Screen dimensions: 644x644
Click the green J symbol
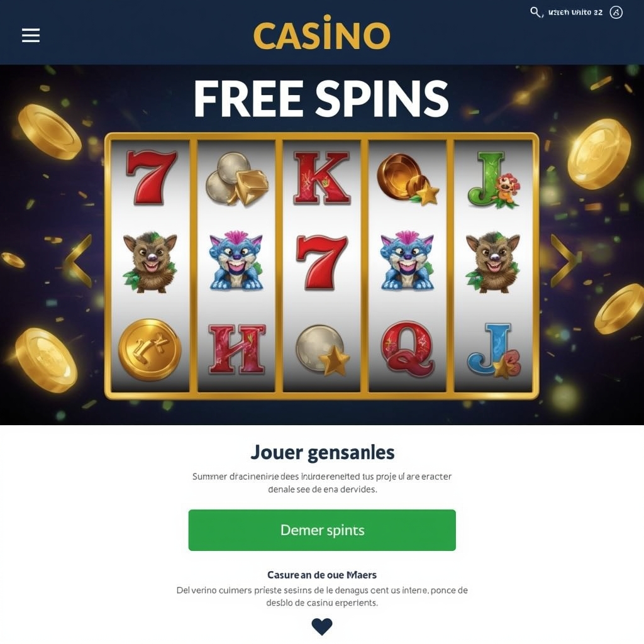493,179
